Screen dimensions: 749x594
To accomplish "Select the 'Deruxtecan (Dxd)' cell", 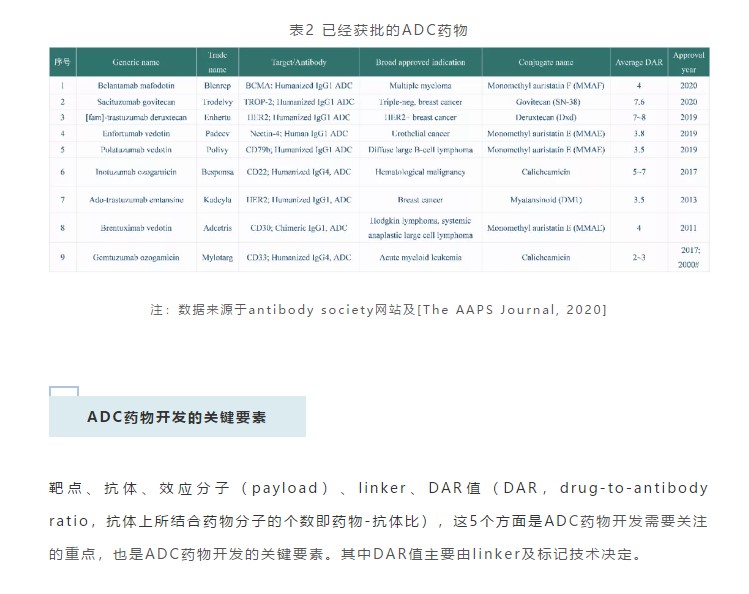I will (546, 117).
